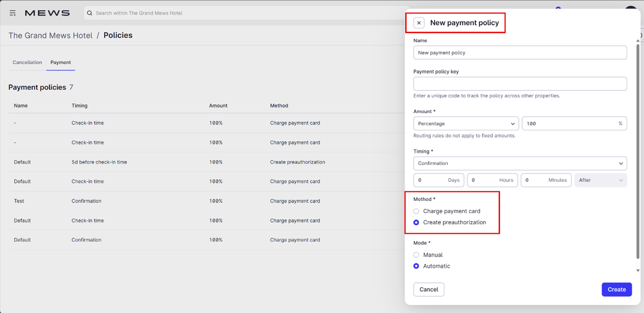Click the search magnifier icon
644x313 pixels.
pos(89,13)
